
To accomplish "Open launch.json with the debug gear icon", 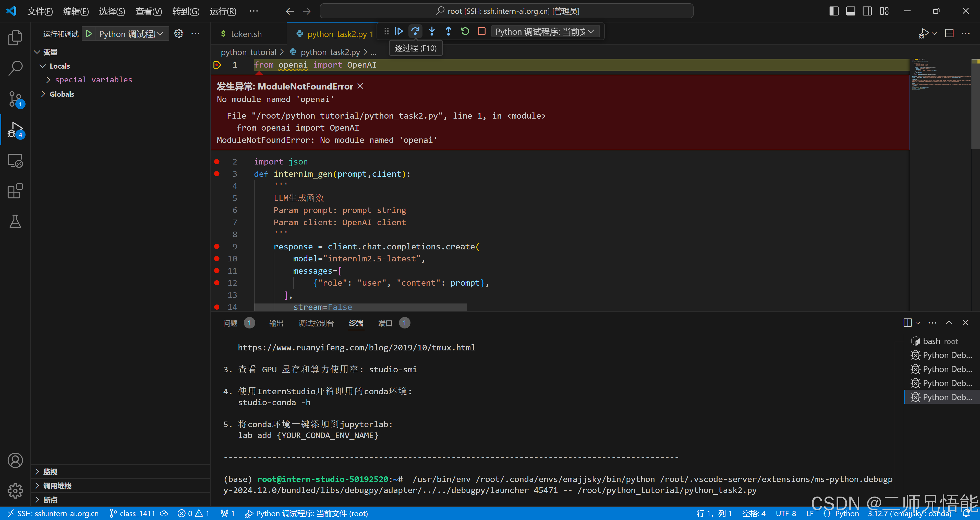I will pos(179,34).
